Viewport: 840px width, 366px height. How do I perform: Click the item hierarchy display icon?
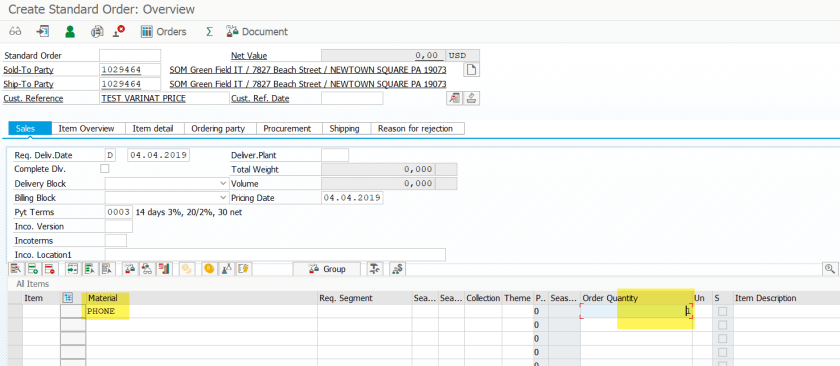coord(146,268)
